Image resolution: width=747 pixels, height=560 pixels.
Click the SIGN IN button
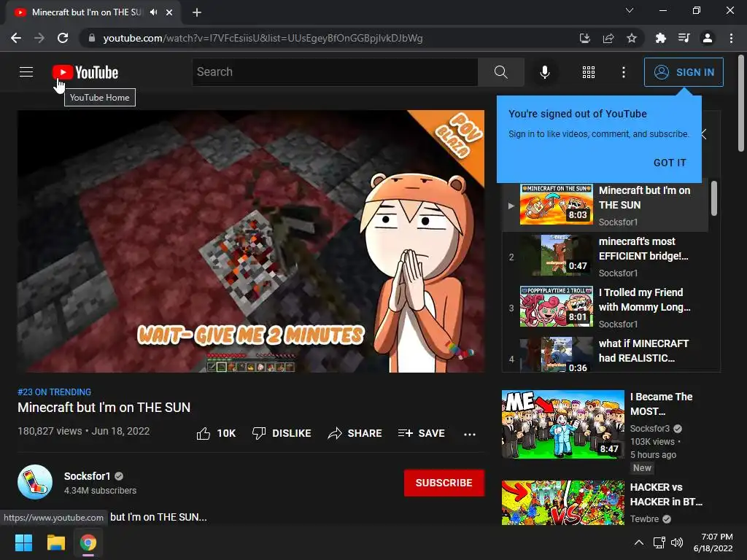click(x=684, y=72)
